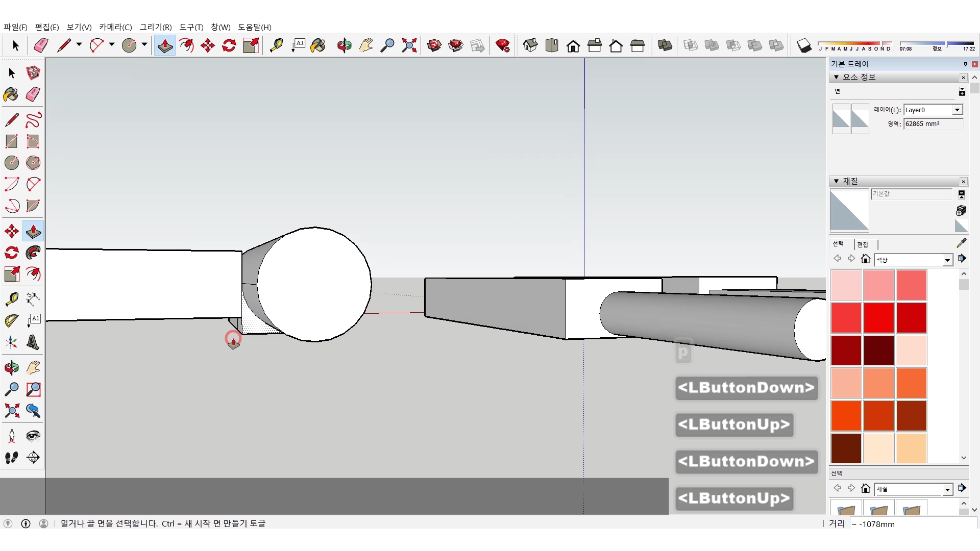This screenshot has height=551, width=980.
Task: Click the materials home button
Action: (865, 259)
